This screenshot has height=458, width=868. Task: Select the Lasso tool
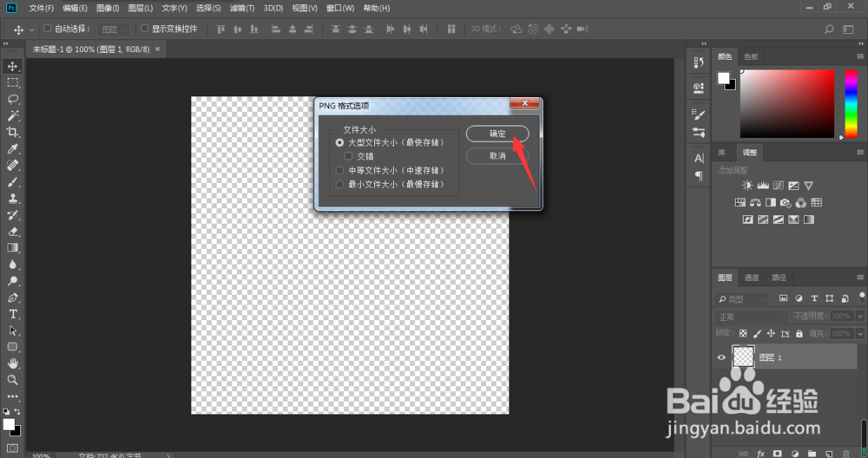pyautogui.click(x=12, y=99)
